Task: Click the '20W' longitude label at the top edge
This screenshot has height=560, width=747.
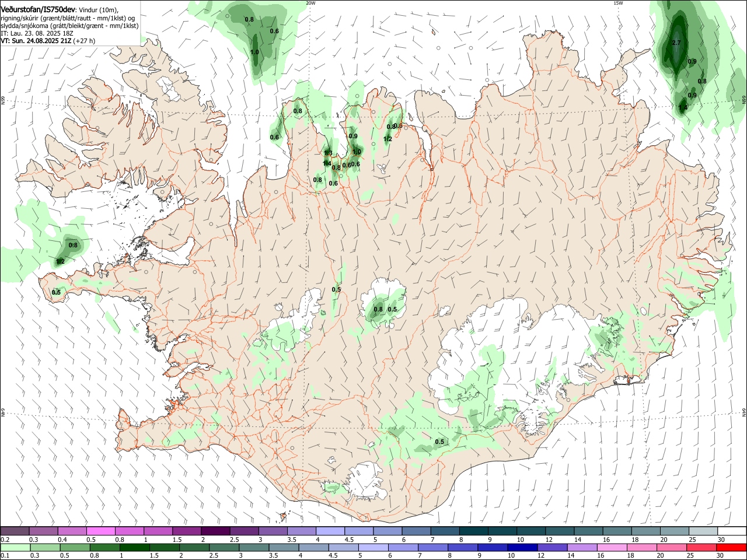Action: click(x=310, y=3)
